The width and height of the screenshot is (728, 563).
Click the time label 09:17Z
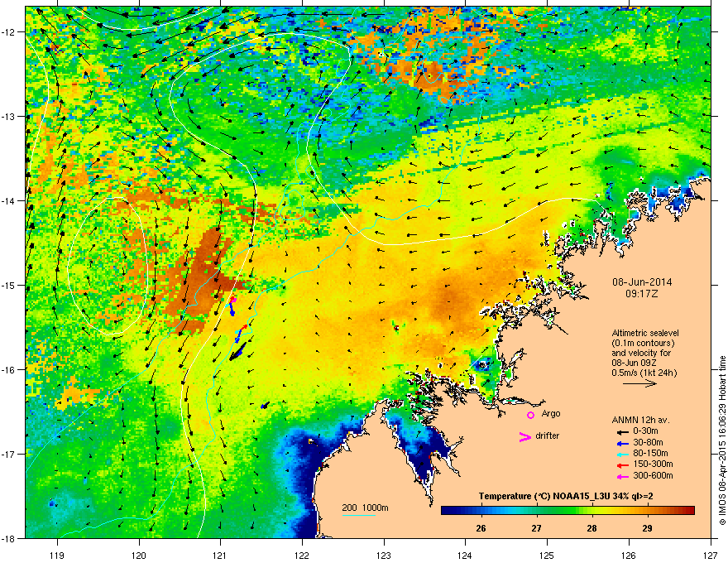tap(642, 294)
